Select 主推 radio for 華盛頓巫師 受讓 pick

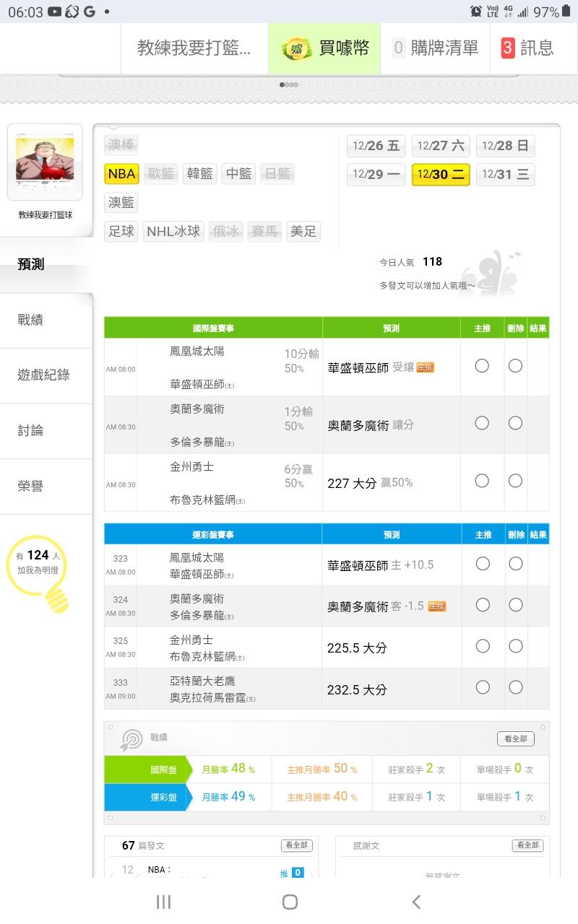click(x=482, y=366)
